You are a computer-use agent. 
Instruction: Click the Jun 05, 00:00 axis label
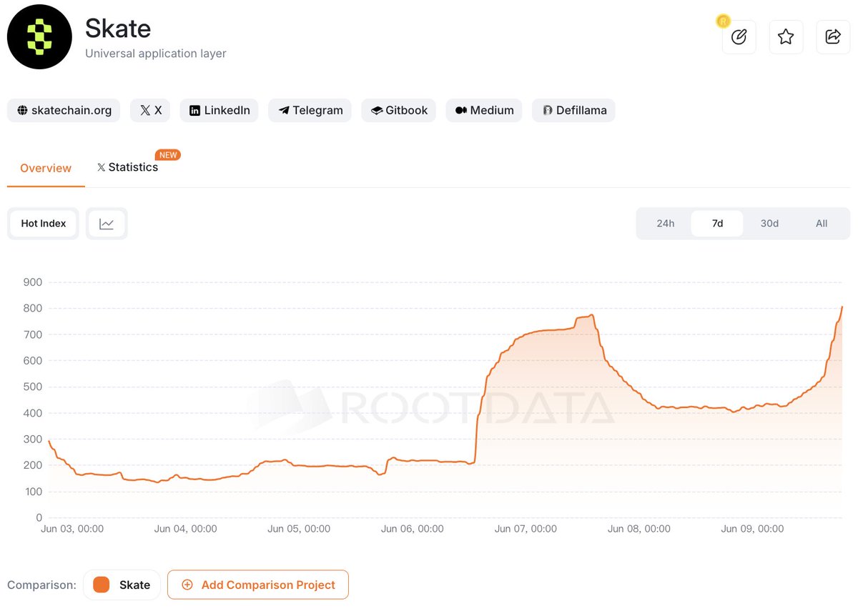point(299,529)
